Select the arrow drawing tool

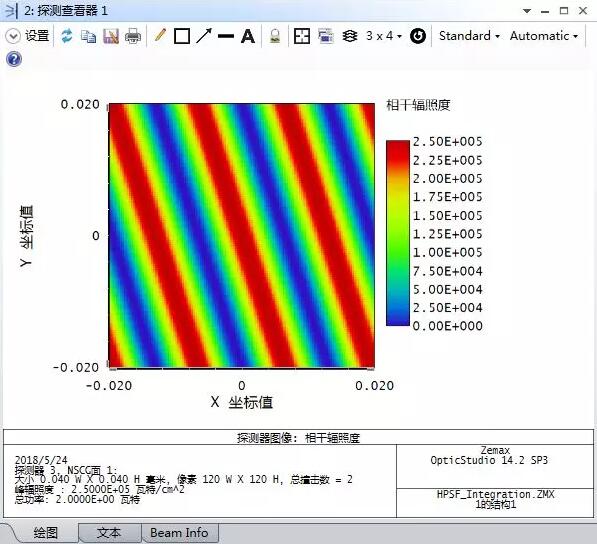click(204, 36)
